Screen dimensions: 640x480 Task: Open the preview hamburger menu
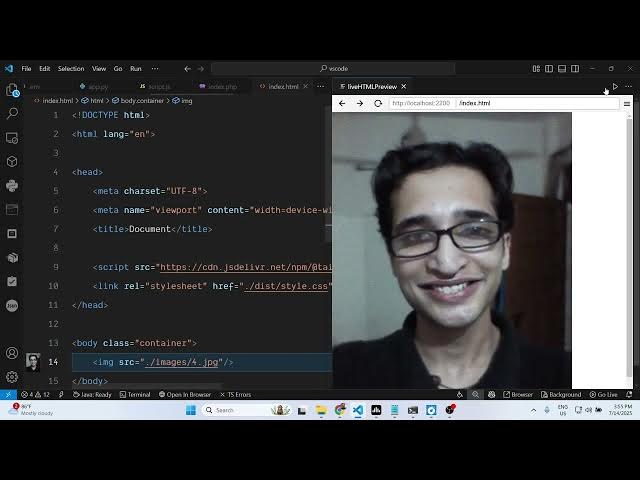(627, 104)
